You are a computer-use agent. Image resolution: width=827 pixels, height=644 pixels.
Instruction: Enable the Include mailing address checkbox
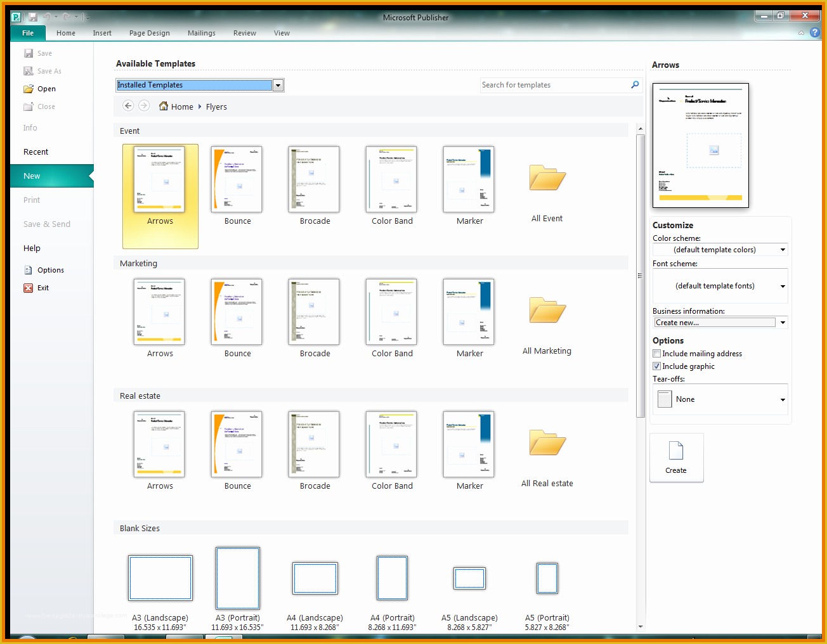pyautogui.click(x=657, y=354)
